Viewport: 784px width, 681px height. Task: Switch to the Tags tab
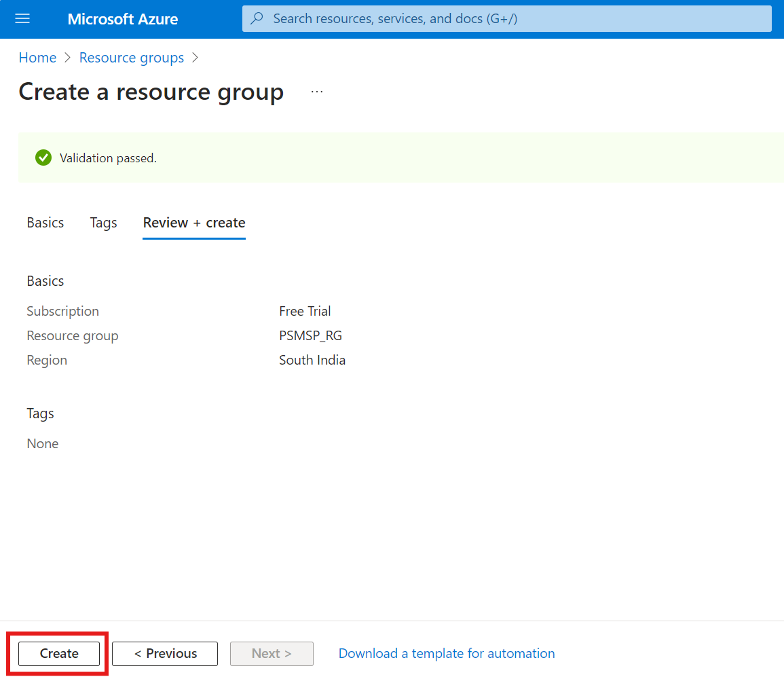coord(104,223)
